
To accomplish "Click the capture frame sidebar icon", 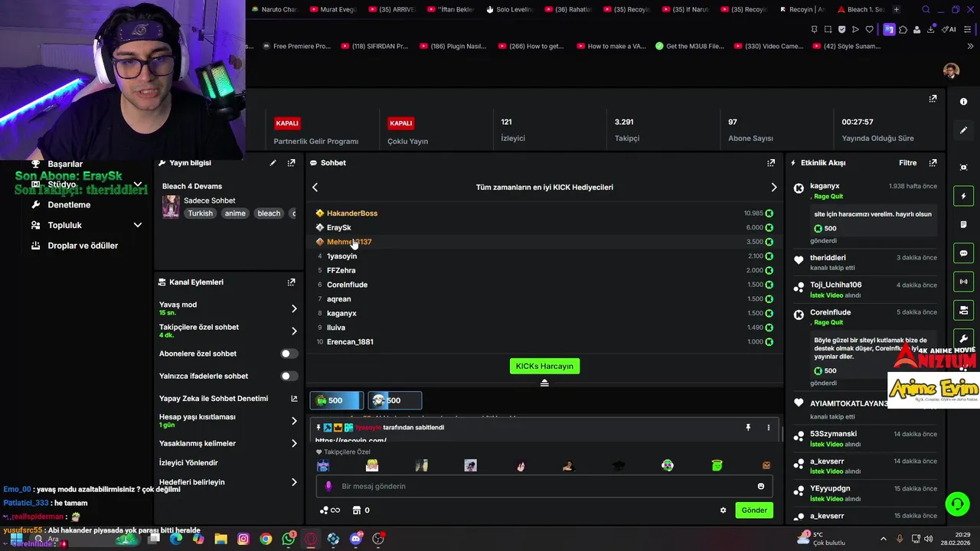I will click(x=963, y=168).
